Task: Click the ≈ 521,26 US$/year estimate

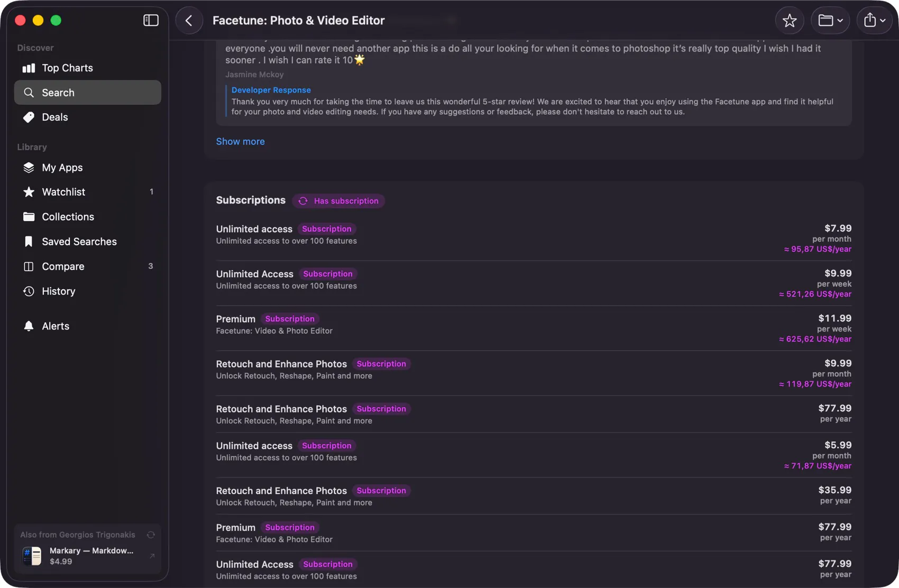Action: pos(815,295)
